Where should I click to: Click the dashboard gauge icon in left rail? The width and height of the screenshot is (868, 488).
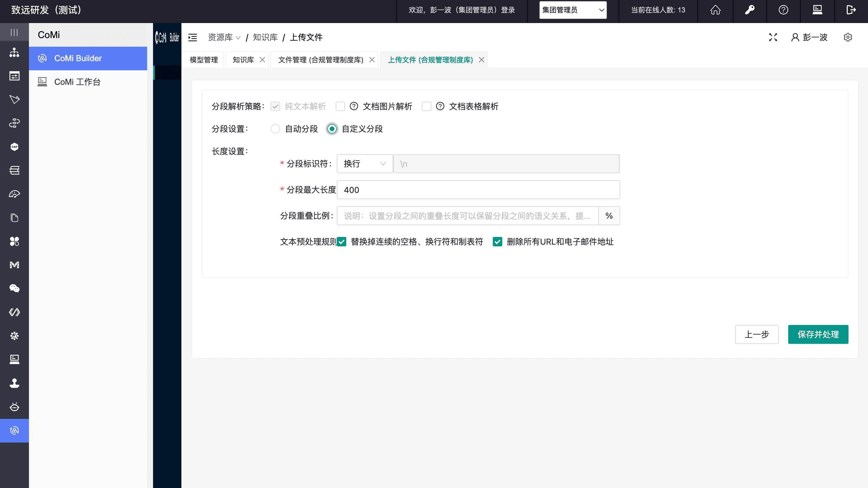14,194
